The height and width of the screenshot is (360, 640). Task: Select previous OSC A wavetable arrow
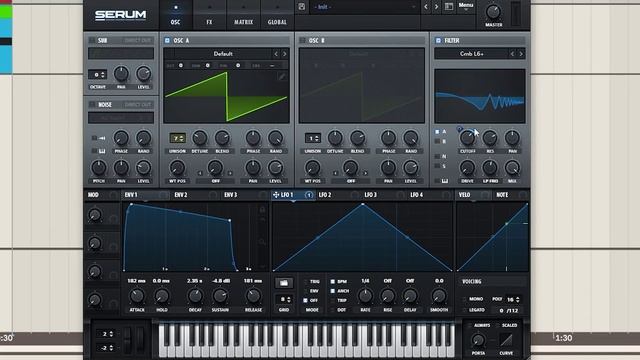[276, 54]
